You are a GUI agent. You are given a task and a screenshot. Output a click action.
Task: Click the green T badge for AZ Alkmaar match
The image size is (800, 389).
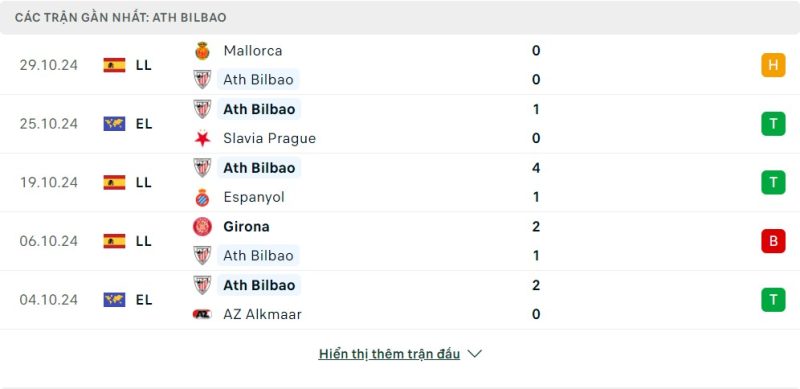[x=773, y=300]
